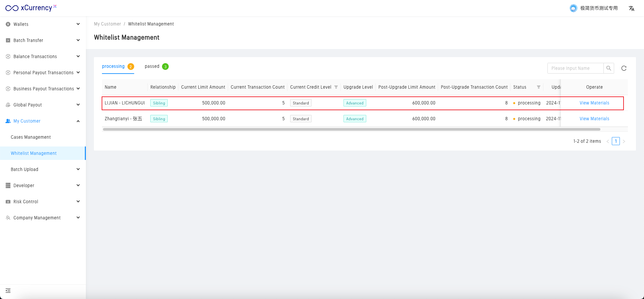This screenshot has width=644, height=299.
Task: Expand Business Payout Transactions chevron
Action: coord(78,89)
